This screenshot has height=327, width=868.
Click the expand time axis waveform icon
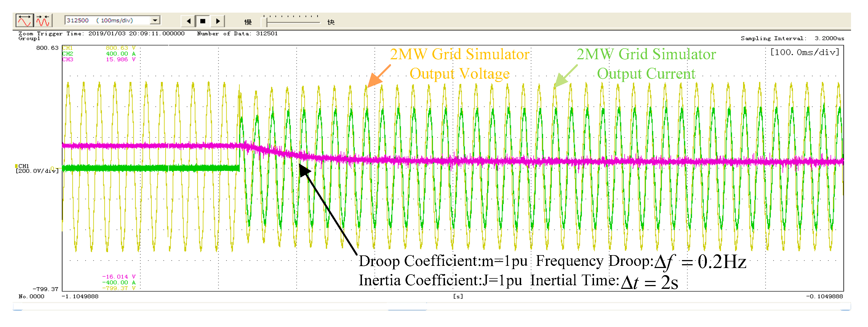[25, 21]
